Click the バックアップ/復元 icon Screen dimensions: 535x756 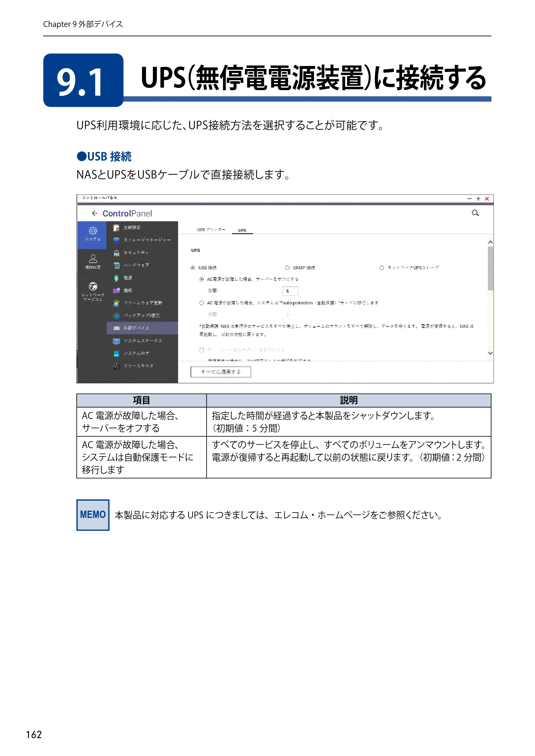[116, 316]
